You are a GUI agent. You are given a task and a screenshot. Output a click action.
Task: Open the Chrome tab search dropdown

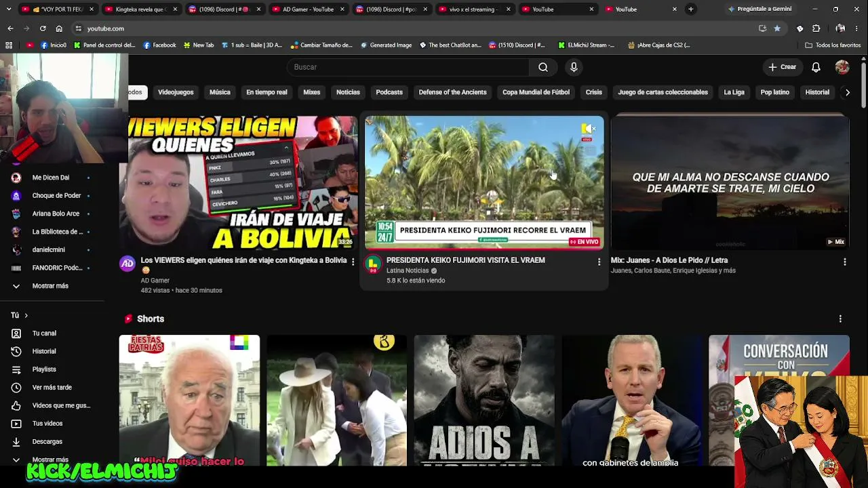(x=9, y=9)
